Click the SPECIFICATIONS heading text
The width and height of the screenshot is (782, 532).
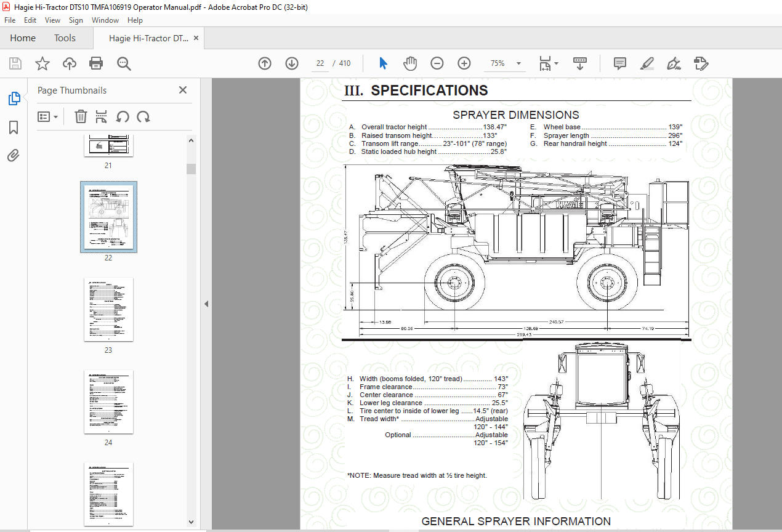[x=429, y=91]
